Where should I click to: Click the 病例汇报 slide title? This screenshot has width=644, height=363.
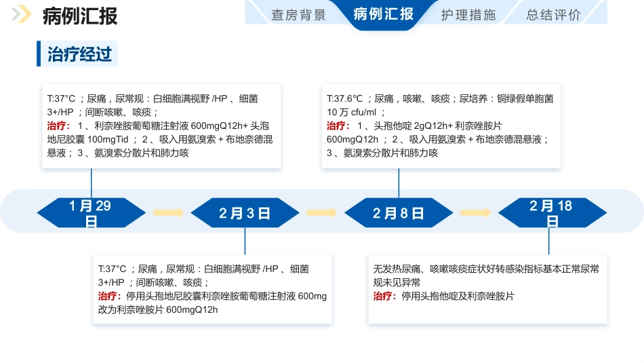click(80, 16)
